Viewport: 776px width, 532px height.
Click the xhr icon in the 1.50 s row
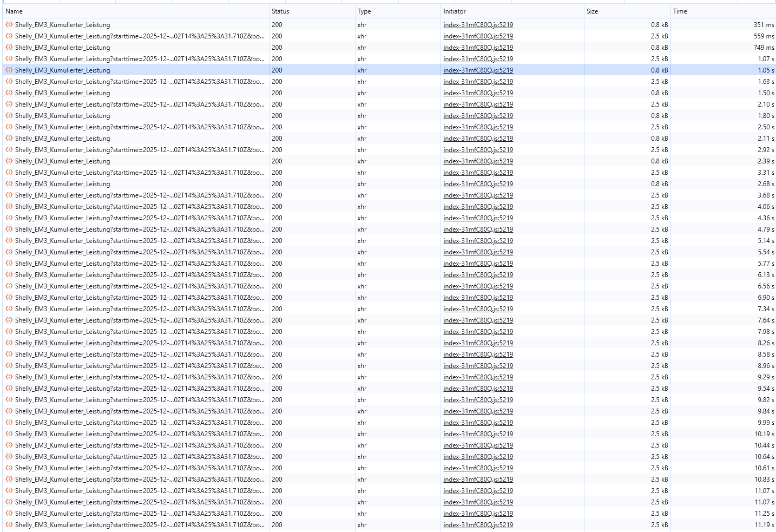coord(9,93)
